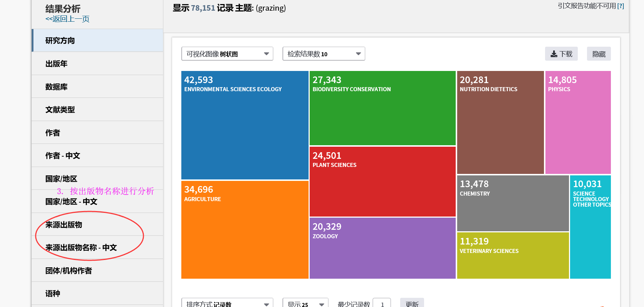Select the publication year sidebar item
Viewport: 644px width, 307px height.
point(97,64)
